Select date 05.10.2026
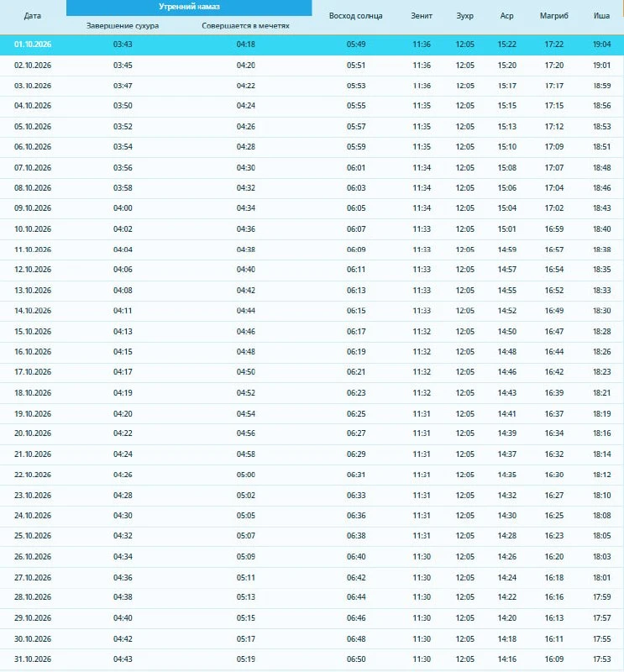 [x=33, y=127]
